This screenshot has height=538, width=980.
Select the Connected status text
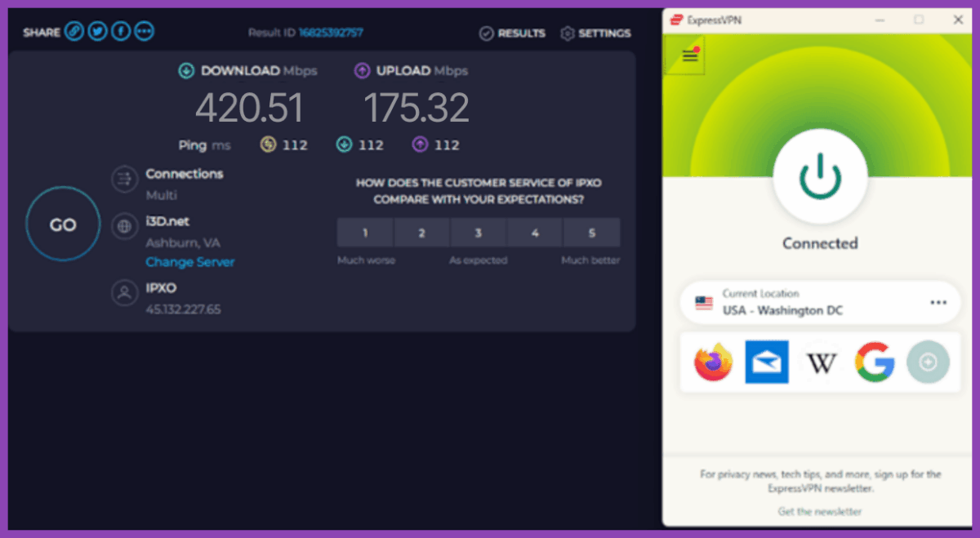click(x=820, y=243)
